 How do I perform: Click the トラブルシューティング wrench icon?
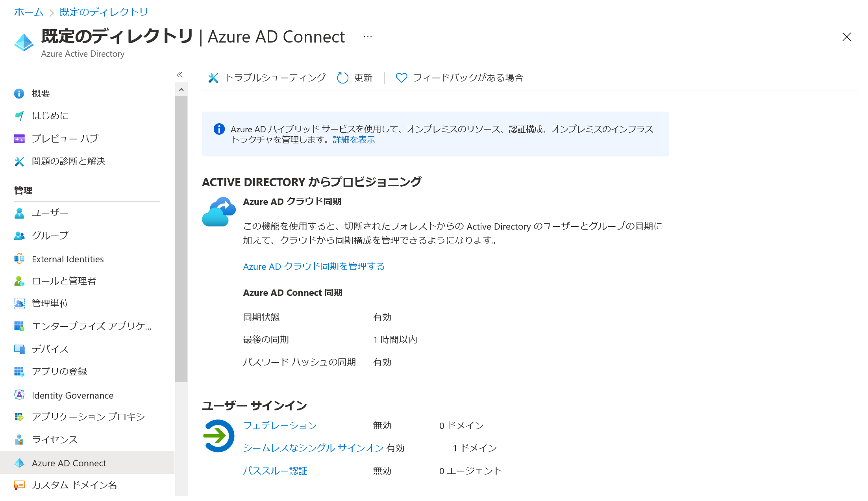(x=213, y=78)
